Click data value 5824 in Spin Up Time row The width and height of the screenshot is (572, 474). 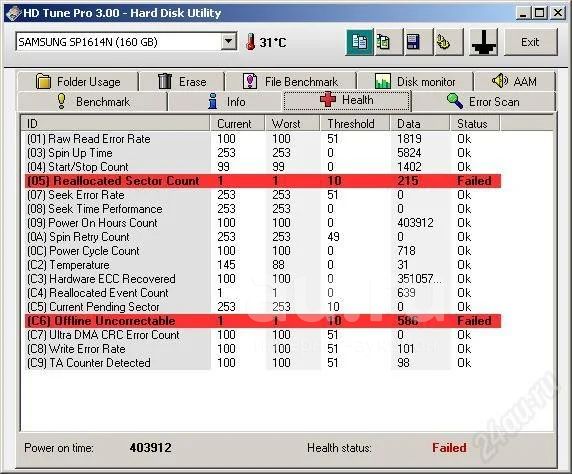click(409, 153)
